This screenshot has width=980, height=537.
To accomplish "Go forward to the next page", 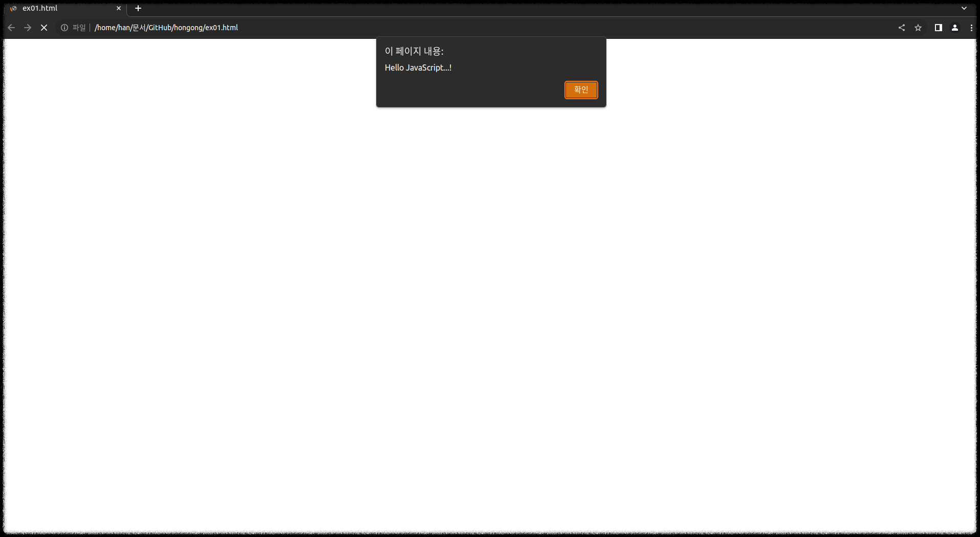I will click(28, 28).
